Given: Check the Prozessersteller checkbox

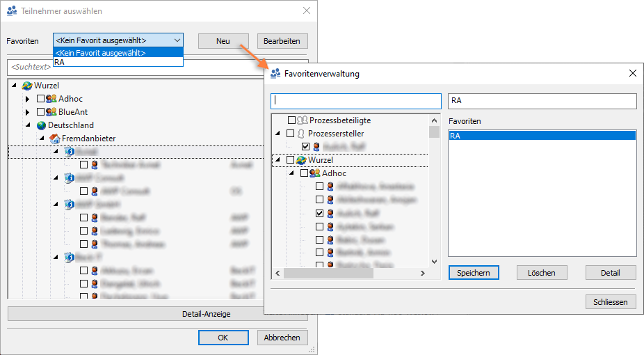Looking at the screenshot, I should tap(291, 134).
